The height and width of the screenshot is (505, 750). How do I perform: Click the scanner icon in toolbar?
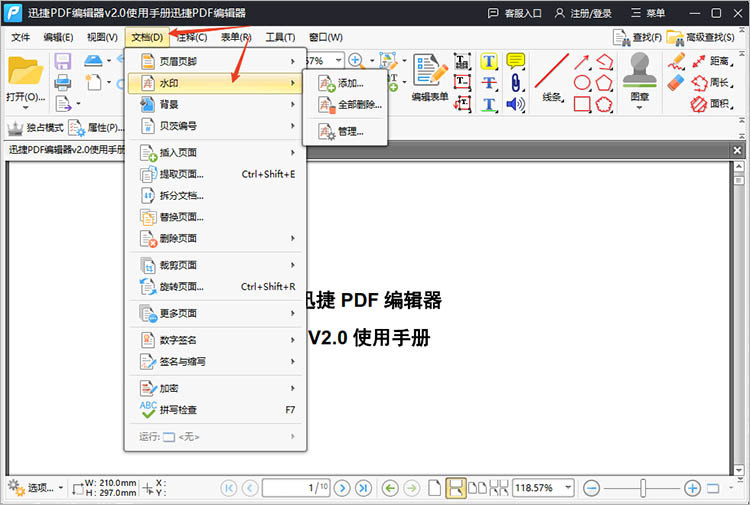93,60
